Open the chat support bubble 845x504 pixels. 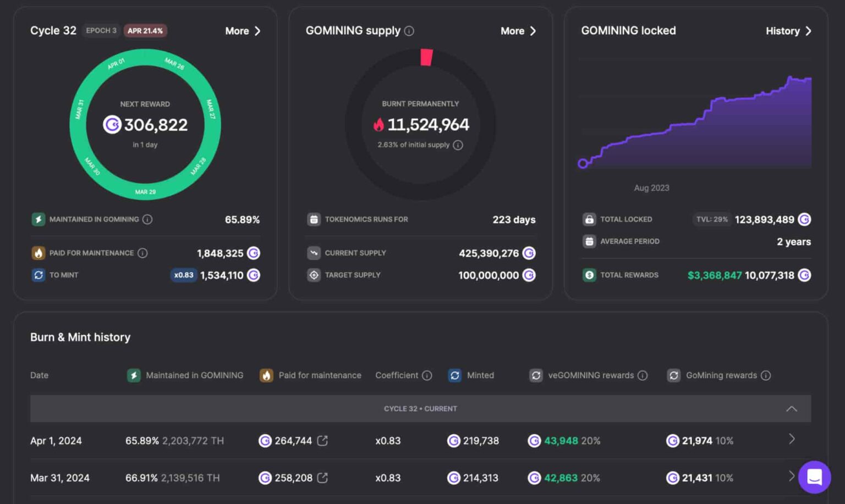click(815, 477)
